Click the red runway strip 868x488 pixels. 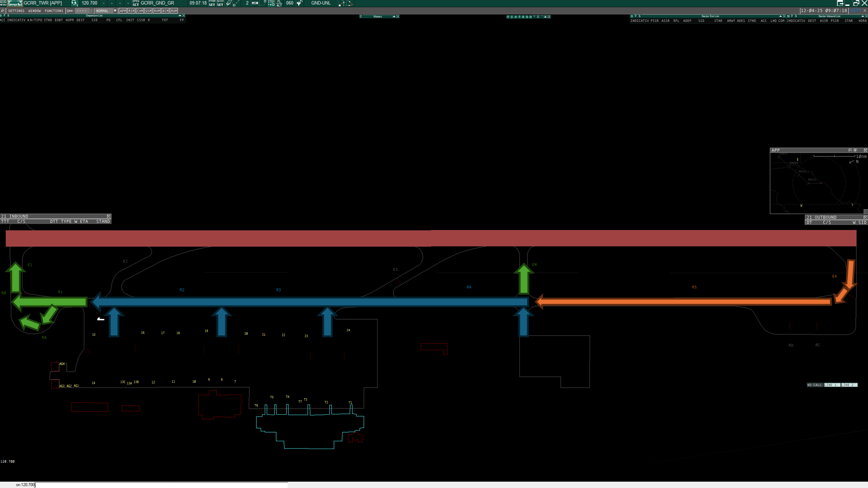[x=431, y=238]
